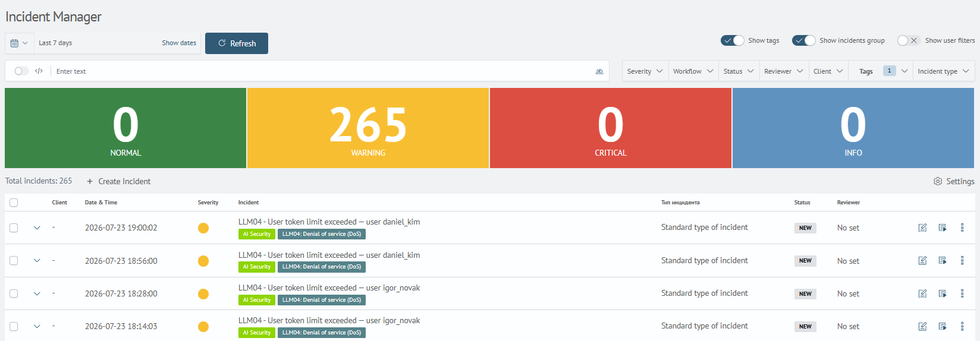Check the checkbox for 18:28:00 incident row
This screenshot has height=341, width=980.
14,293
